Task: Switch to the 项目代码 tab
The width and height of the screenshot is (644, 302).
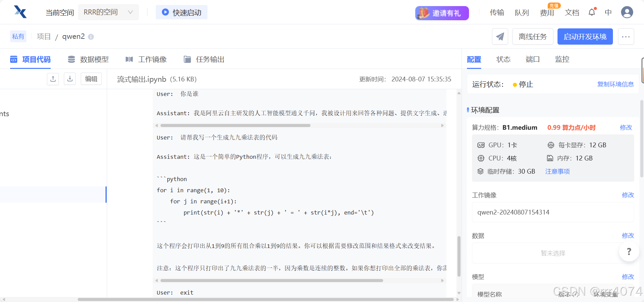Action: pyautogui.click(x=30, y=59)
